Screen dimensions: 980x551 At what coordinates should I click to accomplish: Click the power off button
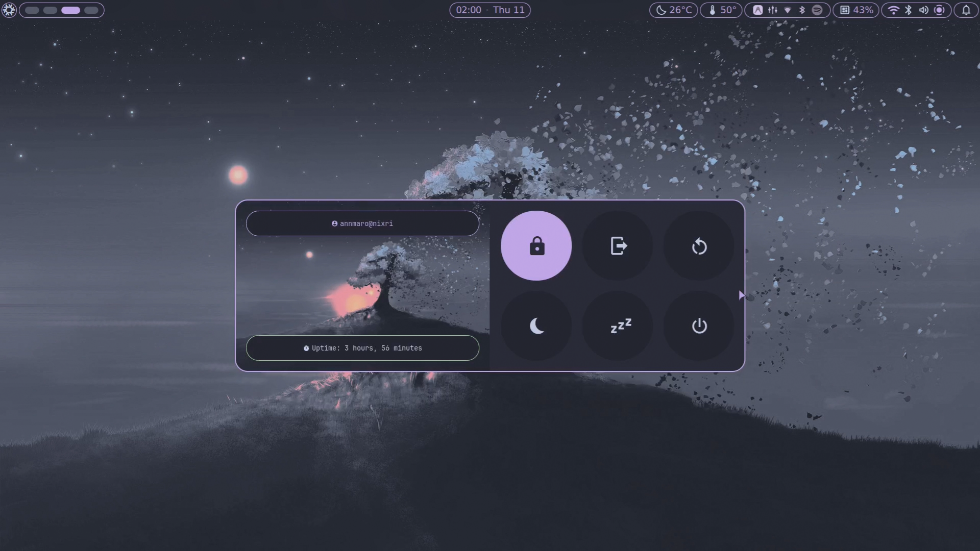(x=699, y=326)
